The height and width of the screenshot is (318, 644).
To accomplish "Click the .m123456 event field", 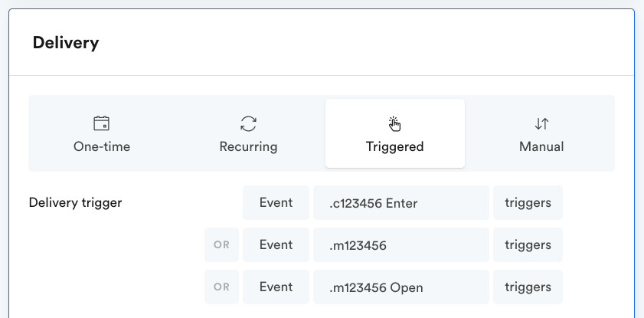I will tap(401, 245).
